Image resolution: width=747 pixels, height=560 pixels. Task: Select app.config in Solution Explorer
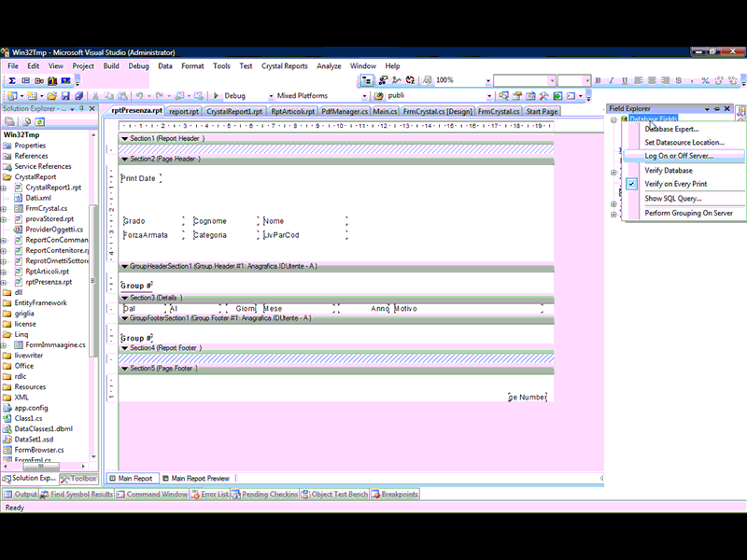(x=31, y=408)
